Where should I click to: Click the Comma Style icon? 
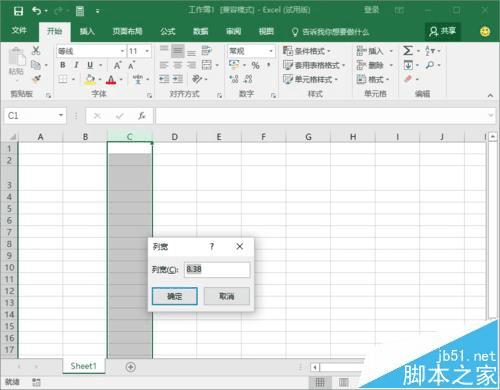tap(268, 65)
